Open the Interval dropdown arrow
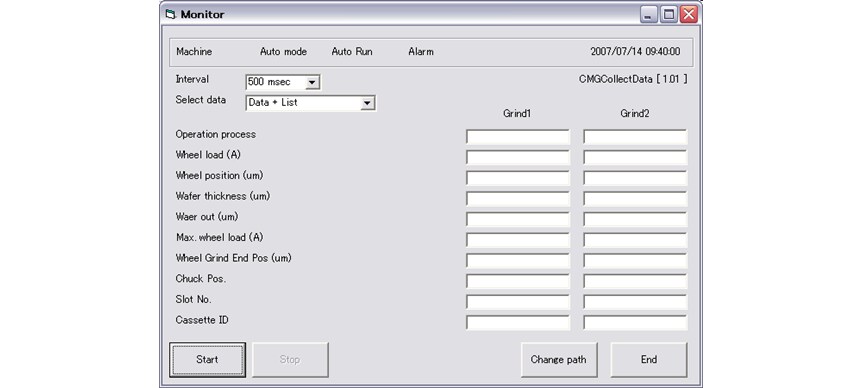This screenshot has width=862, height=388. [x=312, y=82]
